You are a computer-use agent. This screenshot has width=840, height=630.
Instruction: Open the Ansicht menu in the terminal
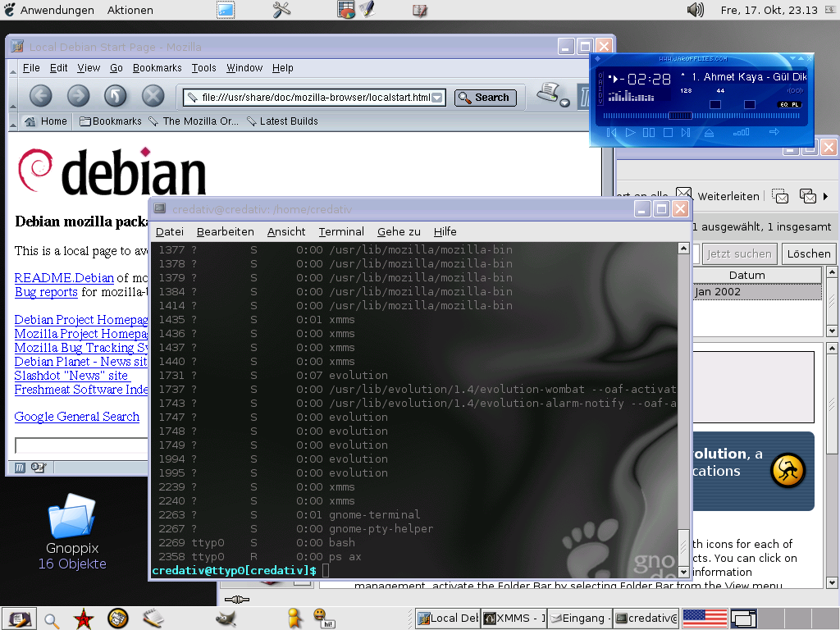(286, 232)
